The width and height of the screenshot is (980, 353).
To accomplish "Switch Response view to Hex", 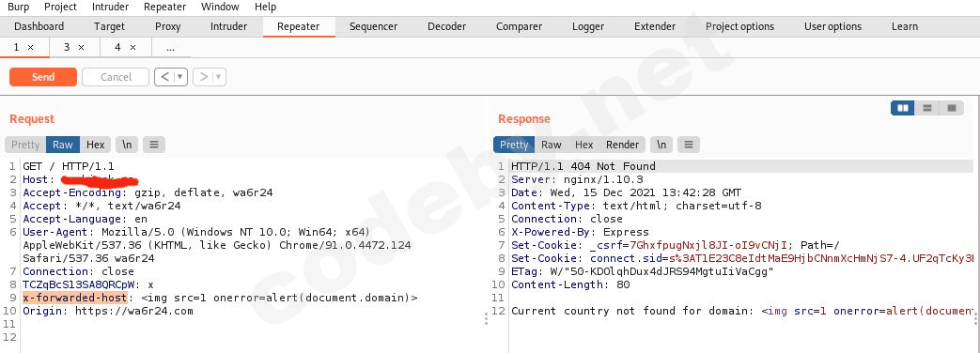I will point(583,145).
